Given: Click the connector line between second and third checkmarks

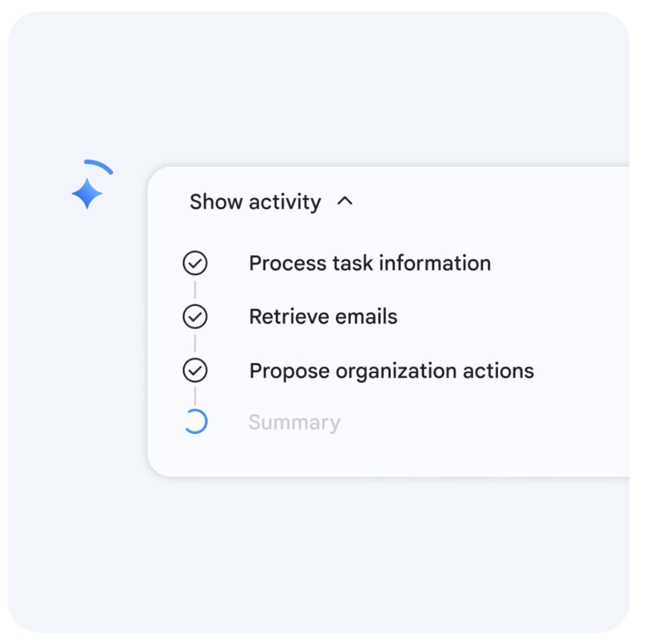Looking at the screenshot, I should click(195, 343).
